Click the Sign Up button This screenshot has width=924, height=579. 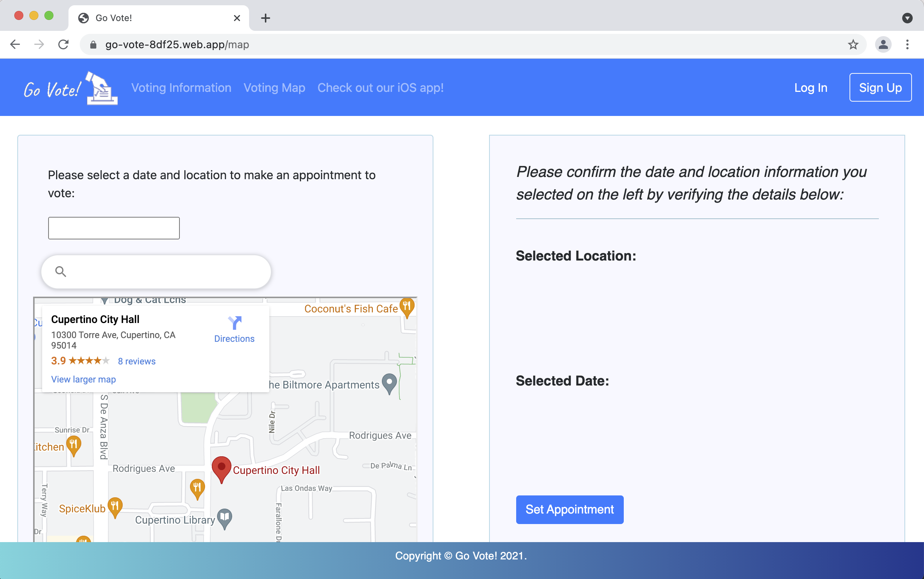click(x=880, y=88)
